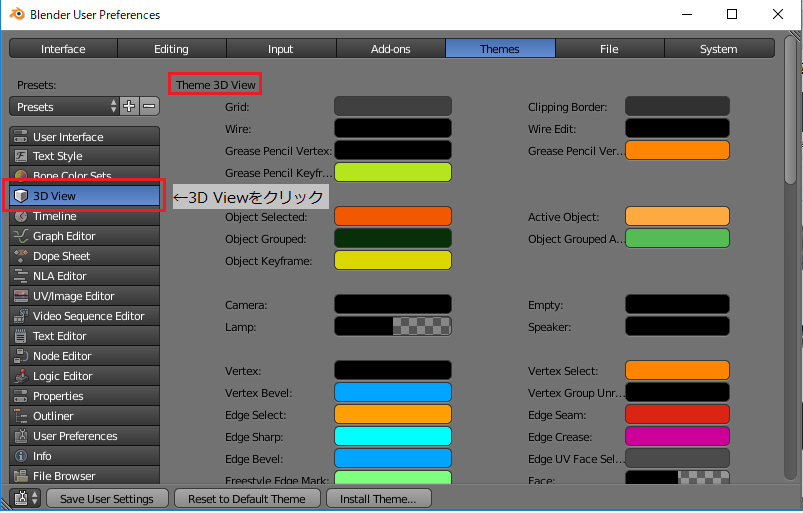Click the UV/Image Editor icon
Screen dimensions: 803x513
tap(20, 296)
